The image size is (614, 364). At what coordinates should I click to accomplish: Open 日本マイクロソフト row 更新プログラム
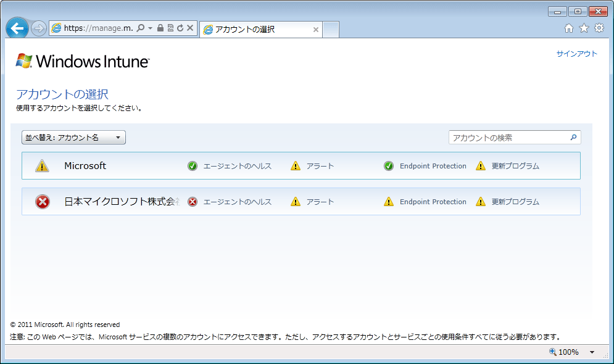click(x=515, y=202)
